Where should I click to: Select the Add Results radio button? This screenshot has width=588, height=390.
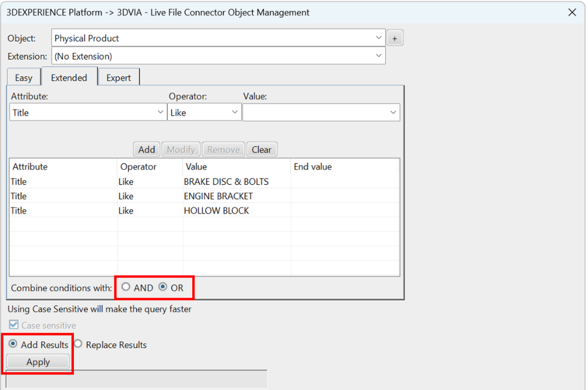pos(13,344)
